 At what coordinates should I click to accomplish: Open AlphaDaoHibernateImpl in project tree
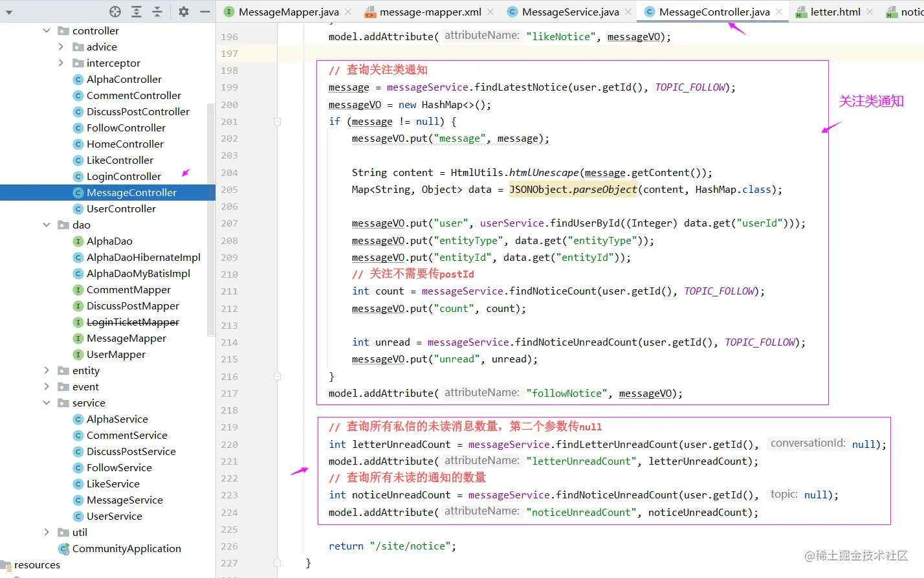click(x=144, y=257)
